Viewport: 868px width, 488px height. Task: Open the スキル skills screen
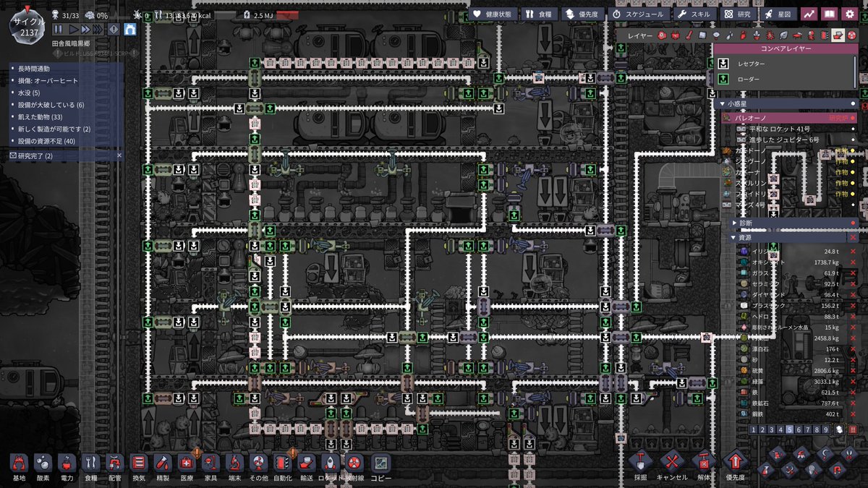(x=695, y=14)
